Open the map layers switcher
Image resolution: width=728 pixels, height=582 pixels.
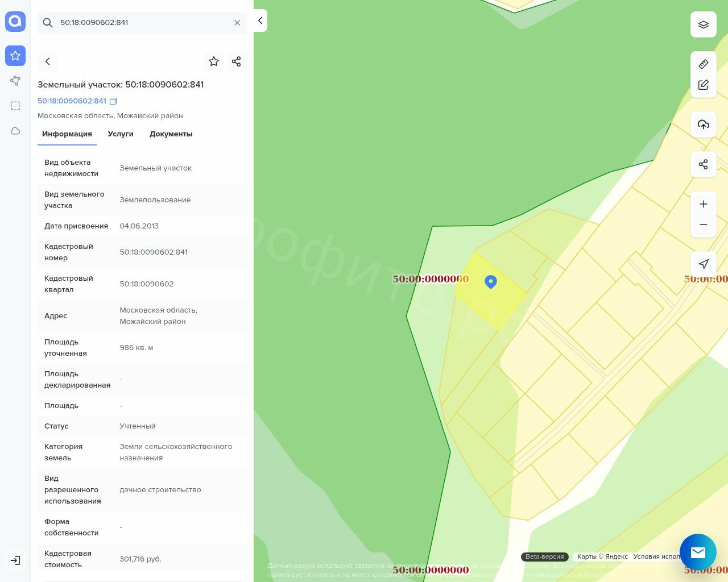click(703, 24)
